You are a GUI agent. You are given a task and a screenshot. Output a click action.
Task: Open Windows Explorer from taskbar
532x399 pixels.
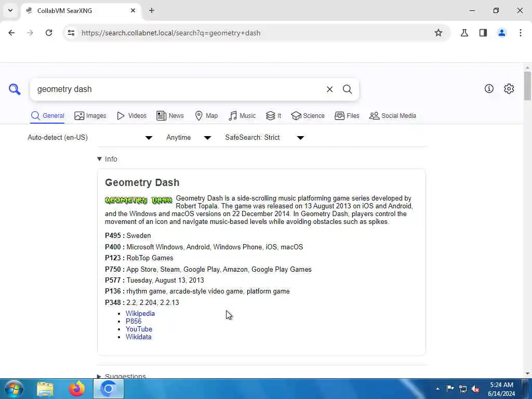click(45, 389)
